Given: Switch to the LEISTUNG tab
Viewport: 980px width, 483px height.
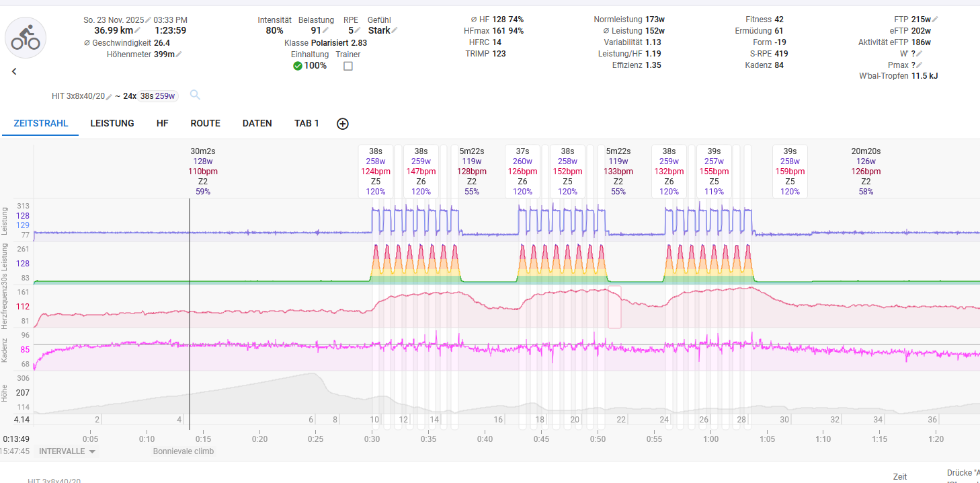Looking at the screenshot, I should (x=112, y=124).
